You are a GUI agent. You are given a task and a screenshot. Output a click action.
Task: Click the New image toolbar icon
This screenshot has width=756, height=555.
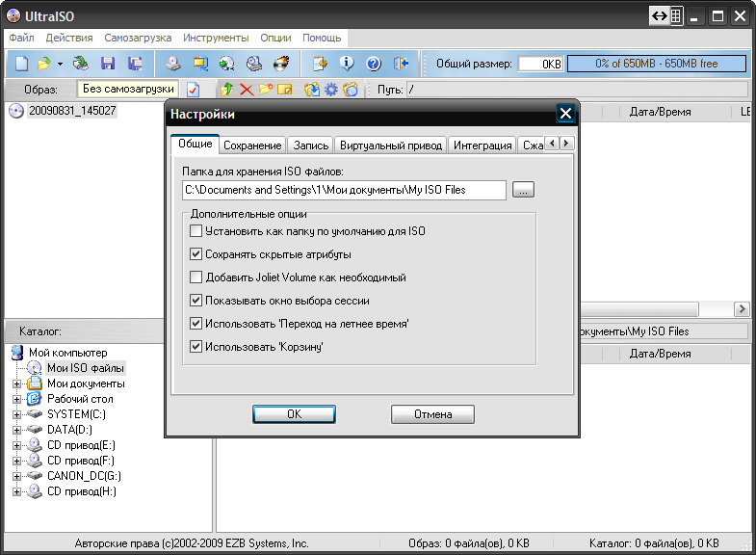[21, 64]
